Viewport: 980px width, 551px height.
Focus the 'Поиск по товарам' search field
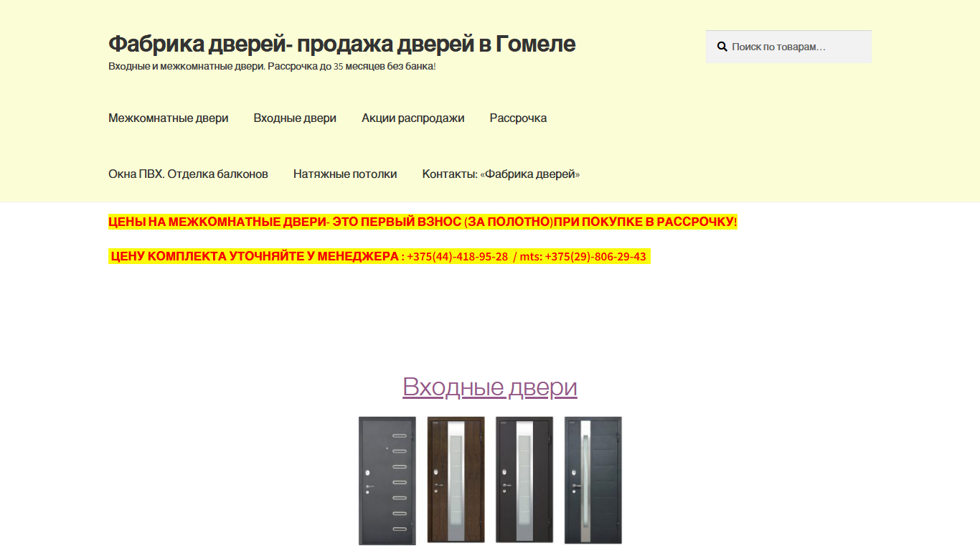click(788, 47)
